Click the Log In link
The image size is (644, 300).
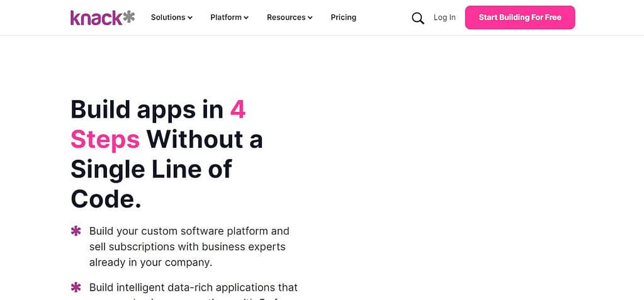point(444,17)
